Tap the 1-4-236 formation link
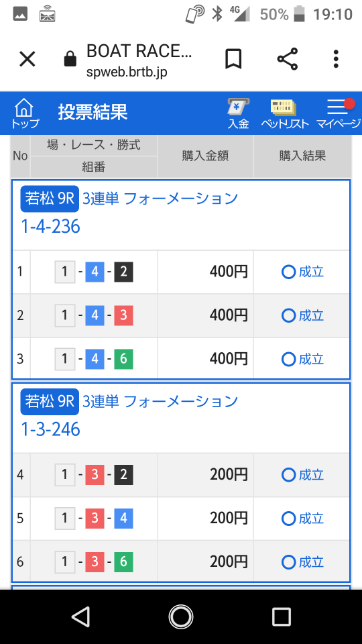The height and width of the screenshot is (644, 362). coord(50,227)
